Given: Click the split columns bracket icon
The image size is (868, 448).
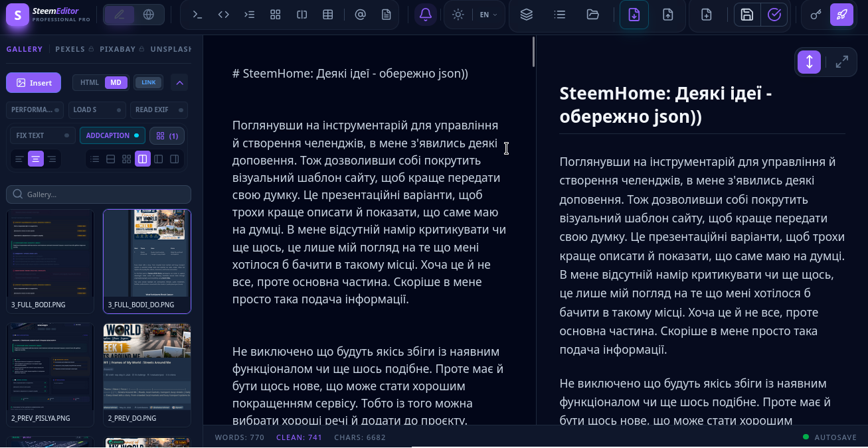Looking at the screenshot, I should pos(302,15).
